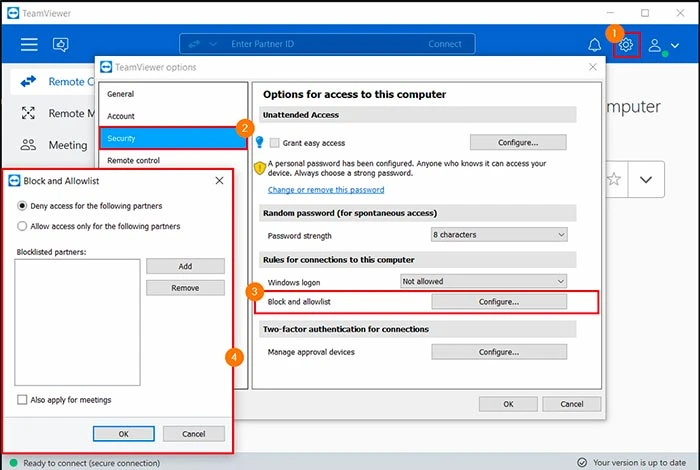Screen dimensions: 700x470
Task: Click 'Ready to connect (secure connection)' status text
Action: [92, 463]
